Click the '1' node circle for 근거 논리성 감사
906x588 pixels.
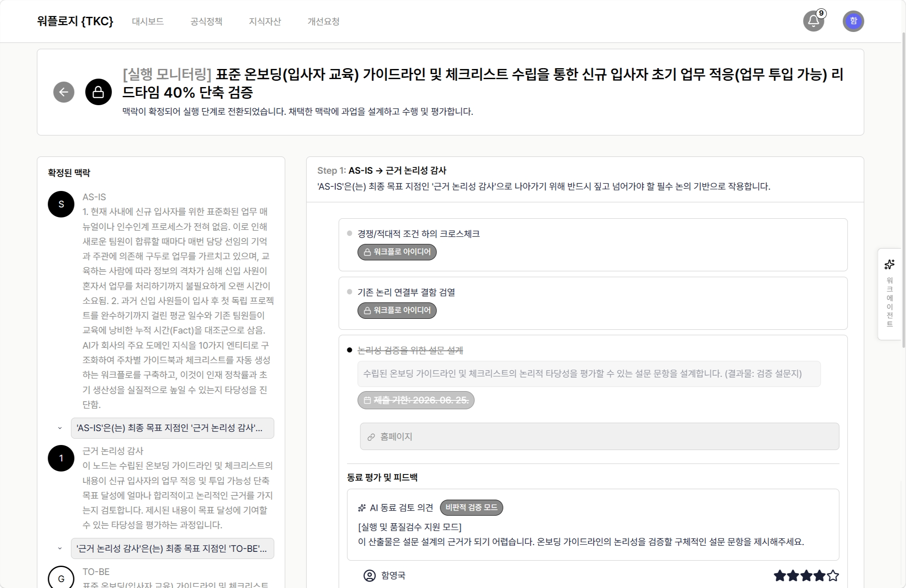coord(61,458)
